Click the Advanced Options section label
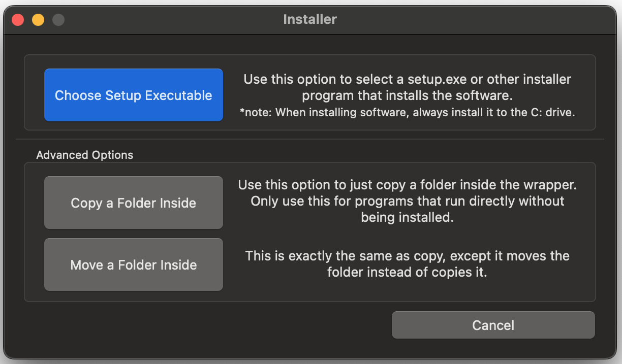Viewport: 622px width, 364px height. pos(85,155)
